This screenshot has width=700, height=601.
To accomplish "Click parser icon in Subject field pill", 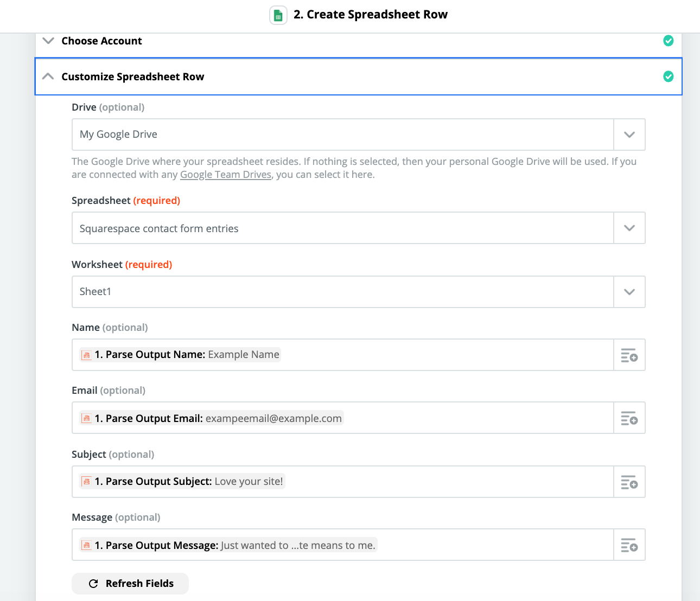I will 86,482.
